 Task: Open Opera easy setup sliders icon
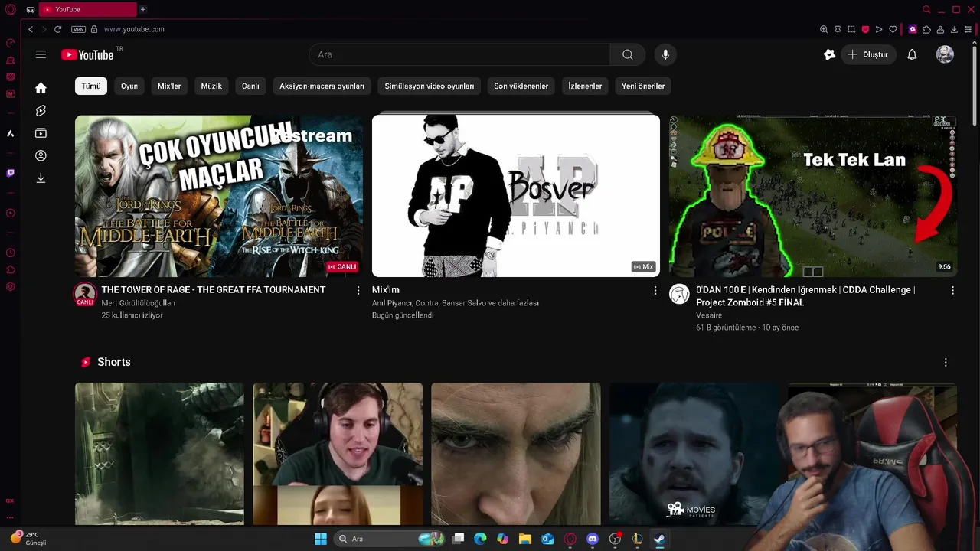point(968,29)
